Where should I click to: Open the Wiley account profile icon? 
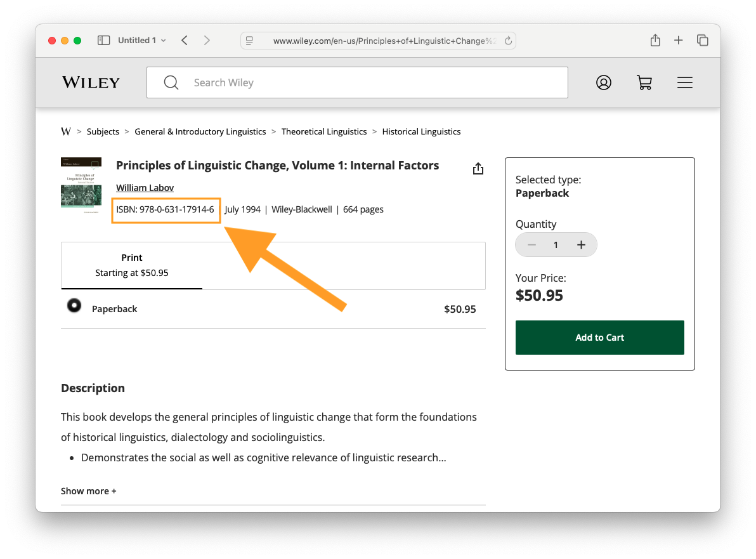(x=604, y=82)
